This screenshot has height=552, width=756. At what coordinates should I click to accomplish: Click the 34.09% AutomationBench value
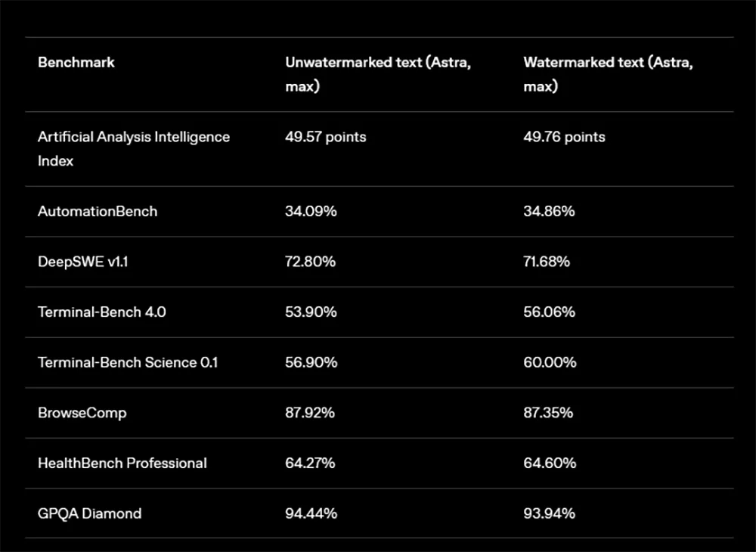click(x=311, y=212)
